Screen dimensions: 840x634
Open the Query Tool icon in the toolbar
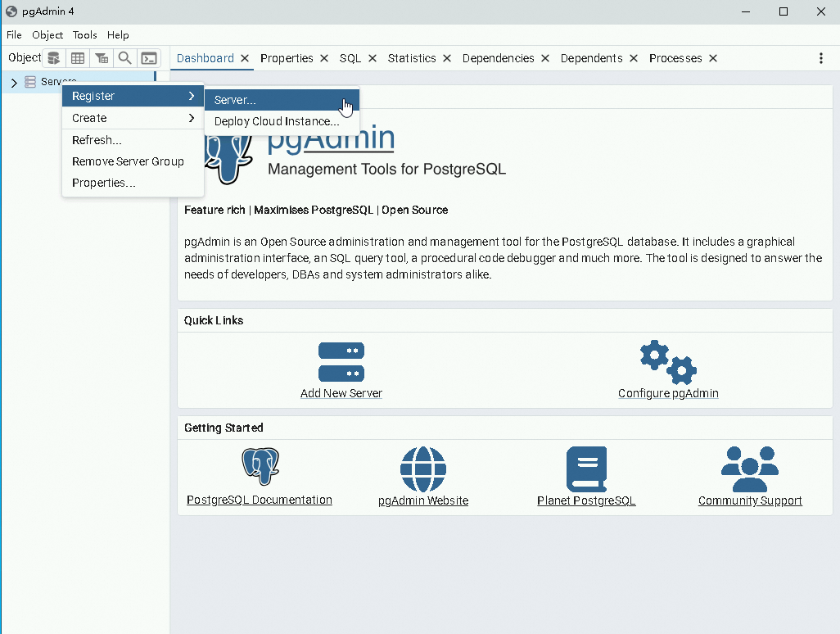pyautogui.click(x=53, y=57)
